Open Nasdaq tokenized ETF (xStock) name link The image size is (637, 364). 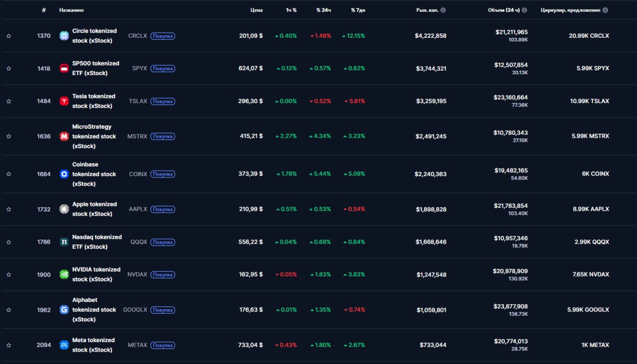click(x=97, y=242)
